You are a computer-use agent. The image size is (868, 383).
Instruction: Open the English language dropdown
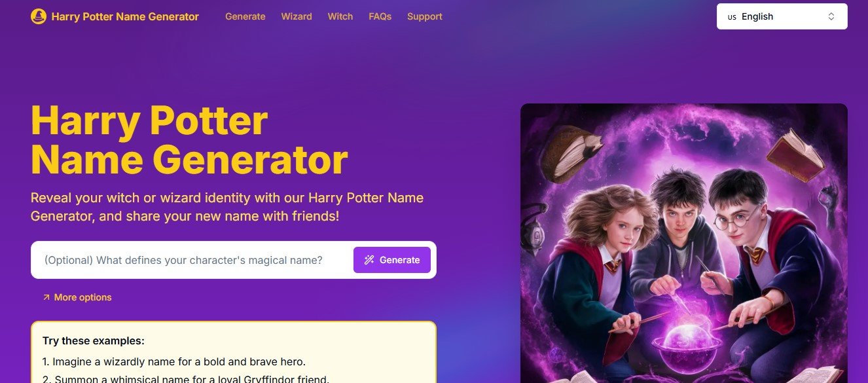(782, 16)
